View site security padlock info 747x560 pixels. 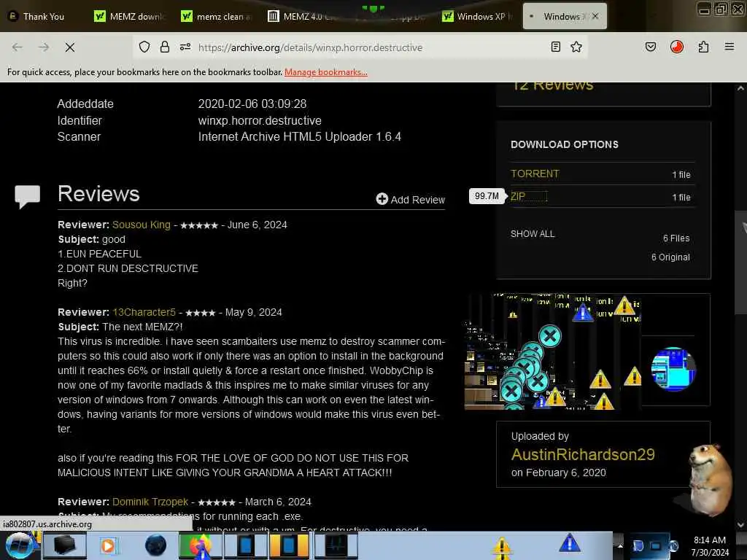165,47
